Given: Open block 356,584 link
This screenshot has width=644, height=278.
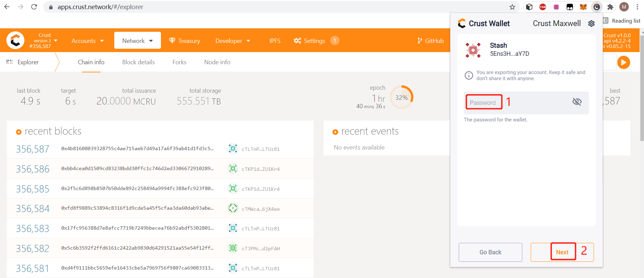Looking at the screenshot, I should tap(32, 208).
